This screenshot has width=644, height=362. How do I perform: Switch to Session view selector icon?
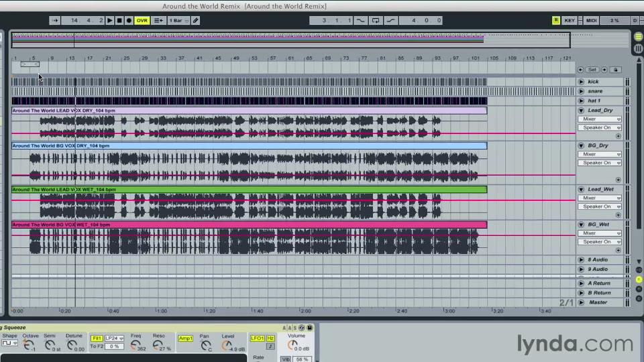tap(638, 48)
